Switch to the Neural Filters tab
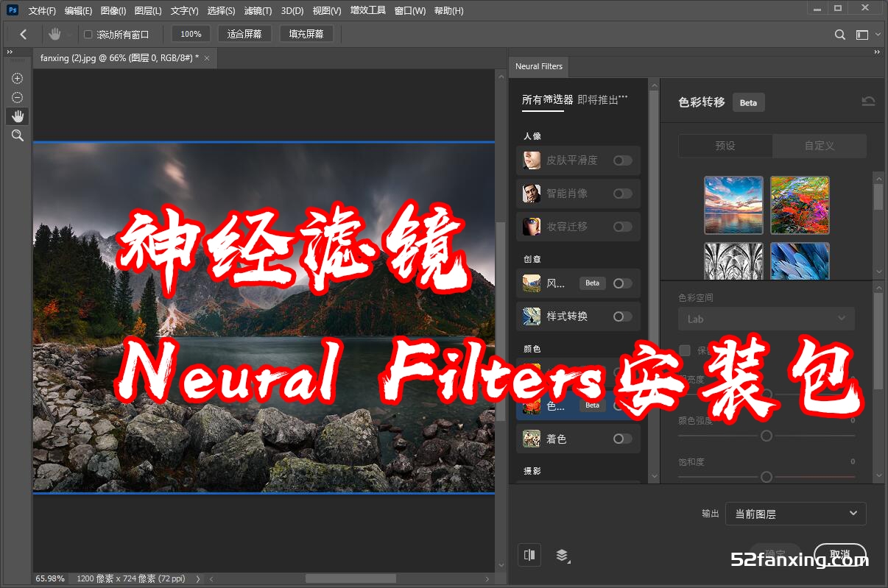The width and height of the screenshot is (888, 588). pos(539,66)
